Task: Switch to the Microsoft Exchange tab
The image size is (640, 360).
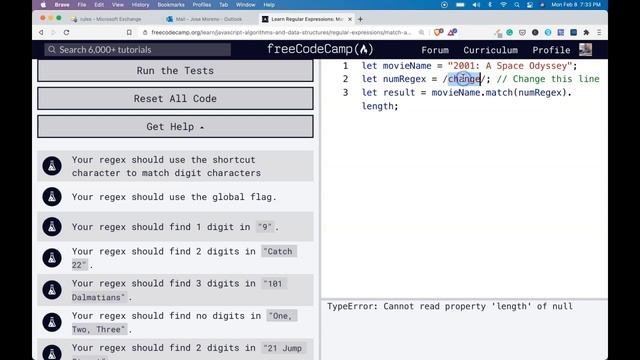Action: pos(107,19)
